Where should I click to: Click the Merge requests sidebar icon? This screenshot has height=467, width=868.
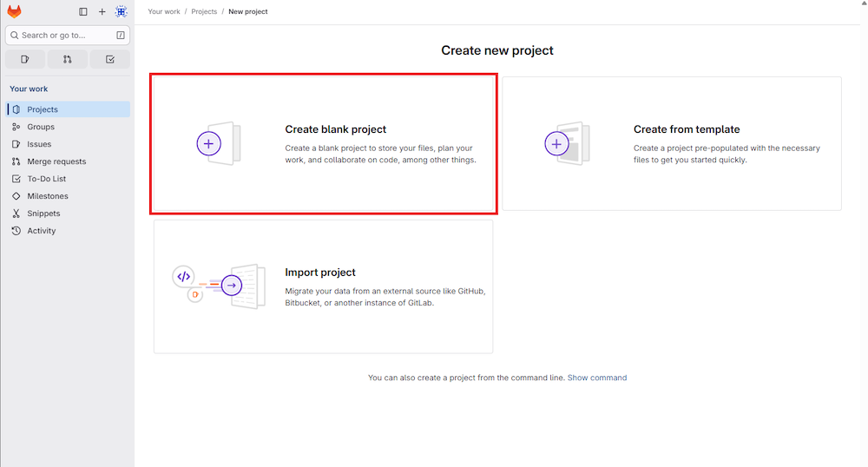[x=16, y=161]
